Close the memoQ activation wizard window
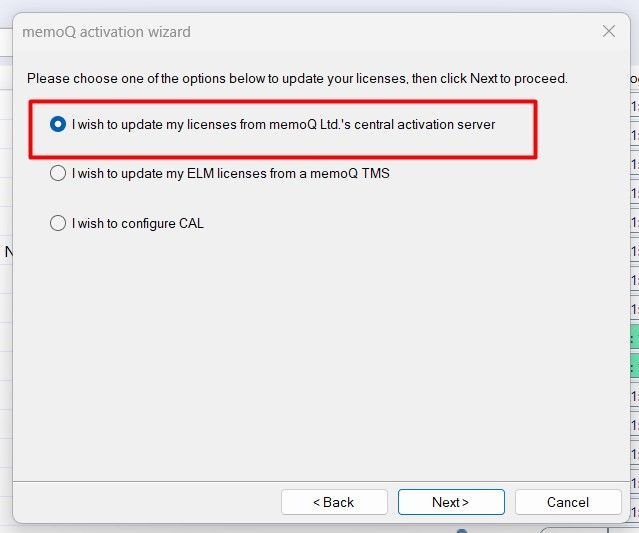This screenshot has width=639, height=533. (608, 31)
